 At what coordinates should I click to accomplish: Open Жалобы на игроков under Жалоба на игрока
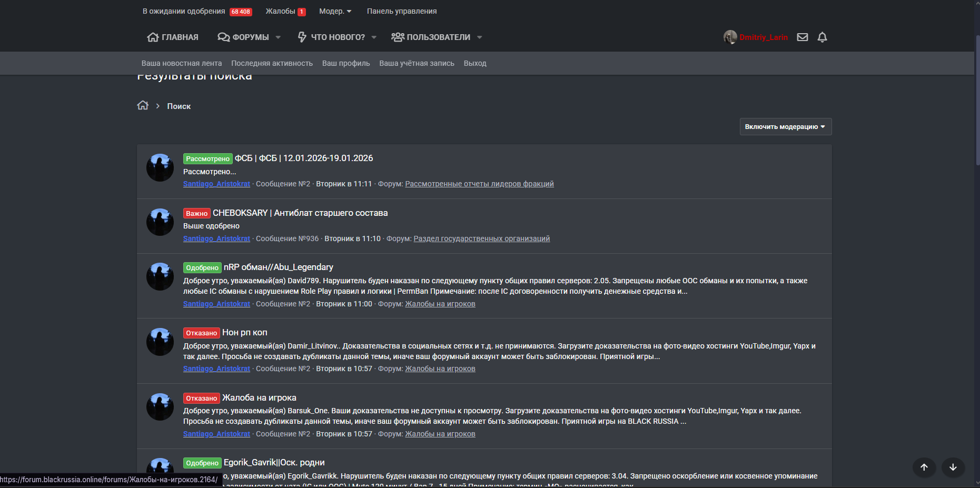(440, 434)
